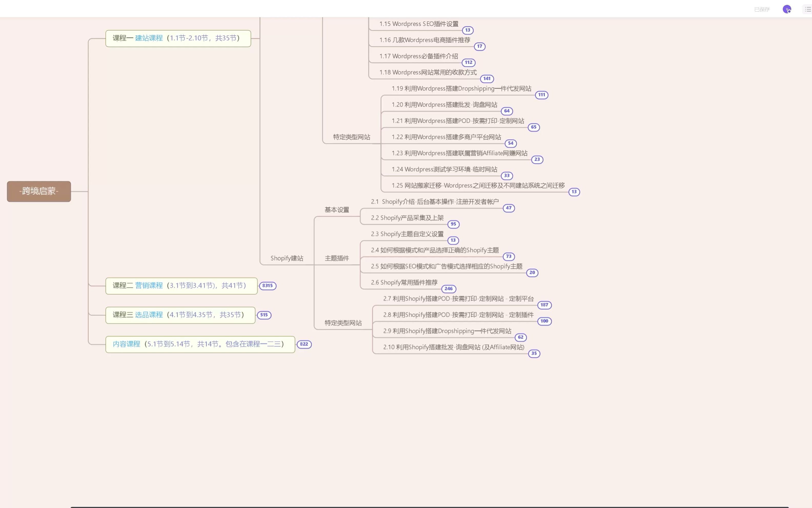Expand the 13 badge under 2.3

453,240
